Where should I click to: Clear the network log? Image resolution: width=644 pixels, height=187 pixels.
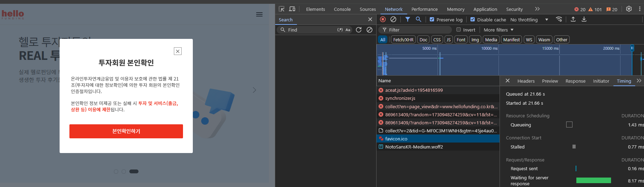pyautogui.click(x=393, y=19)
